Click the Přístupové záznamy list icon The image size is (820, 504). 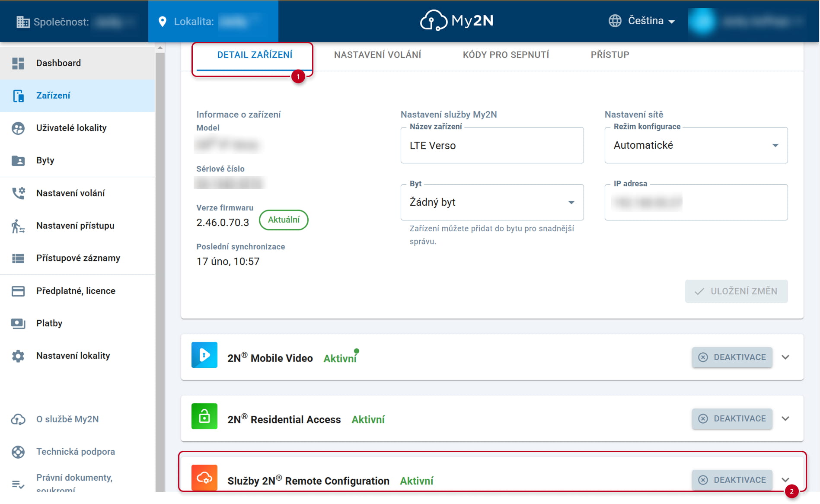click(18, 258)
